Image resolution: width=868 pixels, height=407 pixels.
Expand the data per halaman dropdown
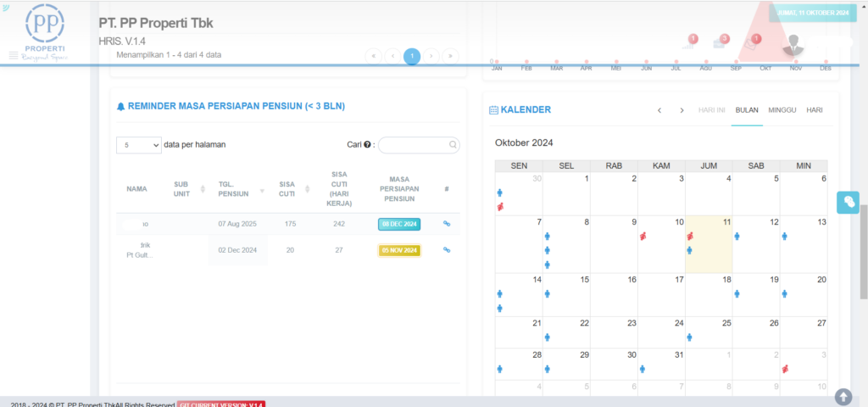(x=138, y=145)
